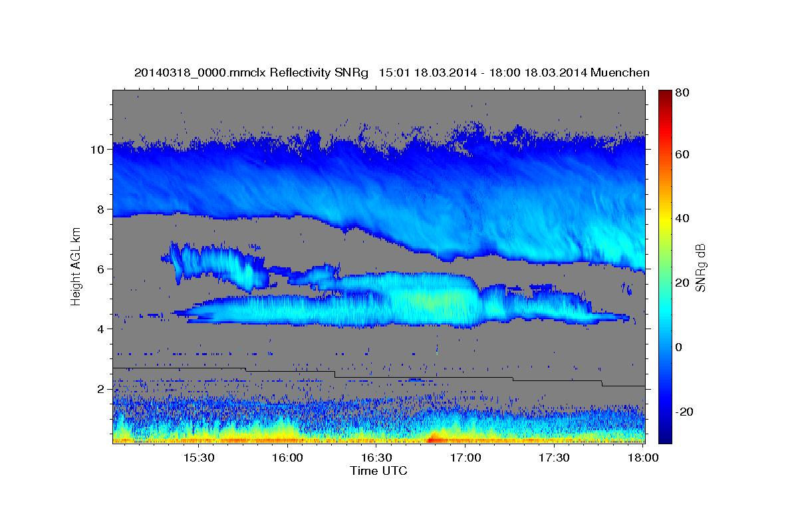Click the height tick label 4
This screenshot has height=532, width=798.
pos(102,329)
